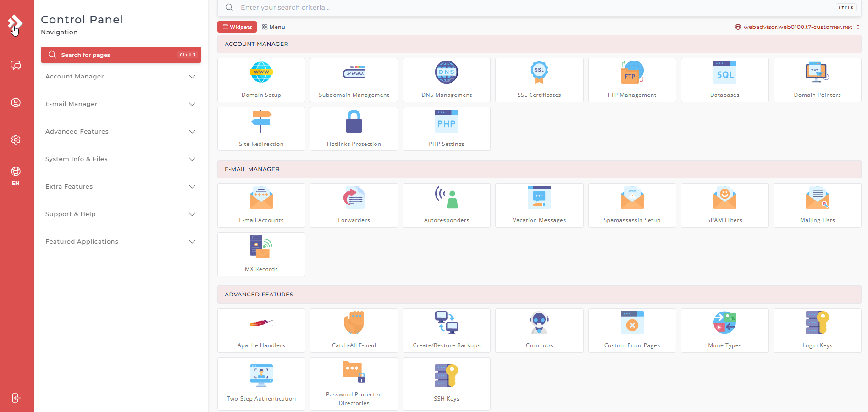Expand Advanced Features in navigation
This screenshot has height=412, width=868.
121,132
